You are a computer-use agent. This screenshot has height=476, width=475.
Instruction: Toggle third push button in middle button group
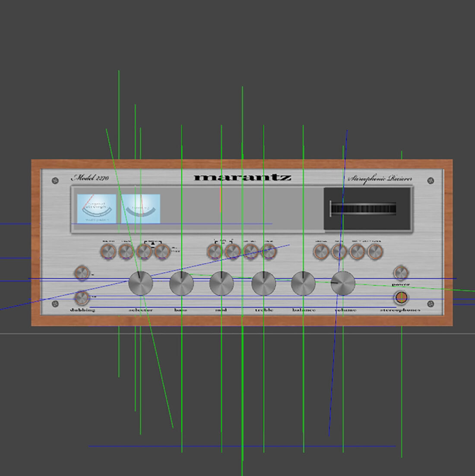tap(250, 251)
